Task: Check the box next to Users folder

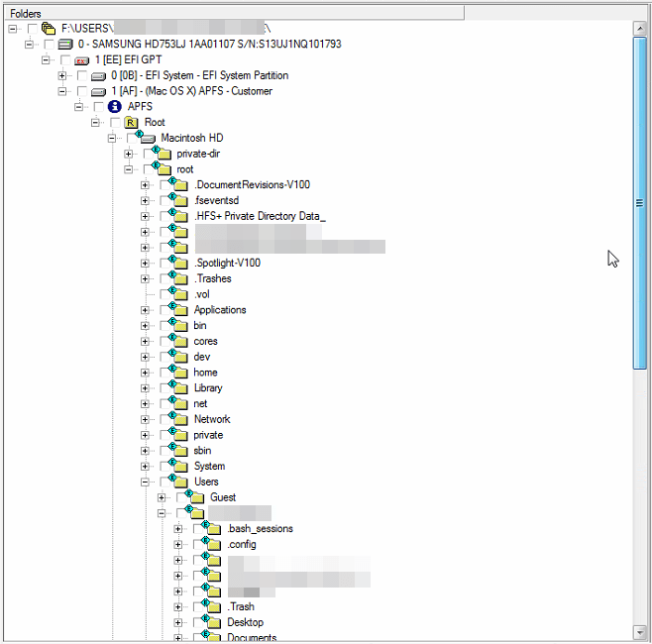Action: (x=166, y=483)
